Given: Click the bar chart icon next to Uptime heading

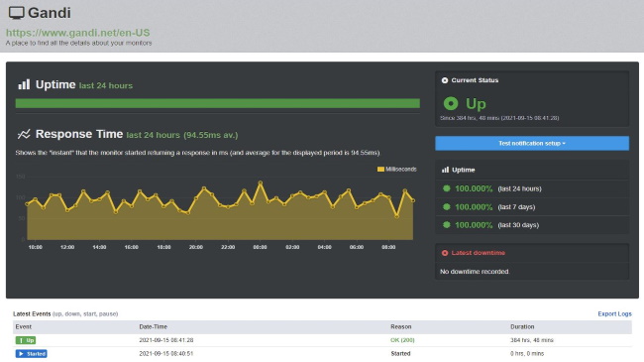Looking at the screenshot, I should tap(24, 84).
